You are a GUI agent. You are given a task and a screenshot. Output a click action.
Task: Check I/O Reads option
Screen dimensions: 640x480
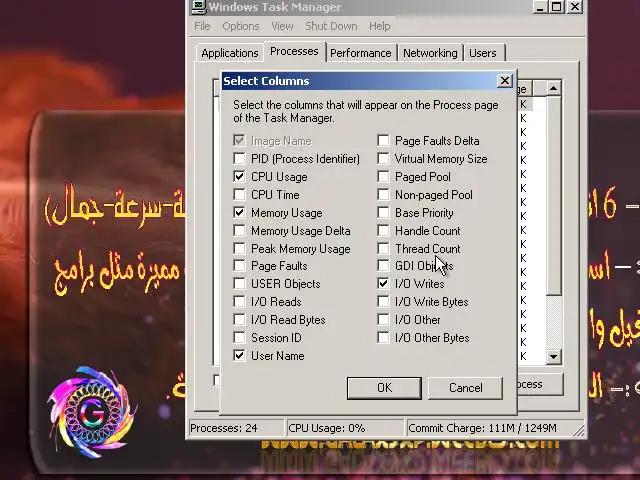[x=239, y=301]
